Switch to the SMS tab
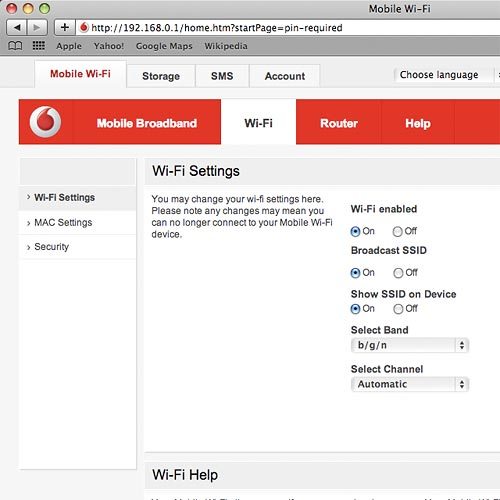Viewport: 500px width, 500px height. click(222, 76)
